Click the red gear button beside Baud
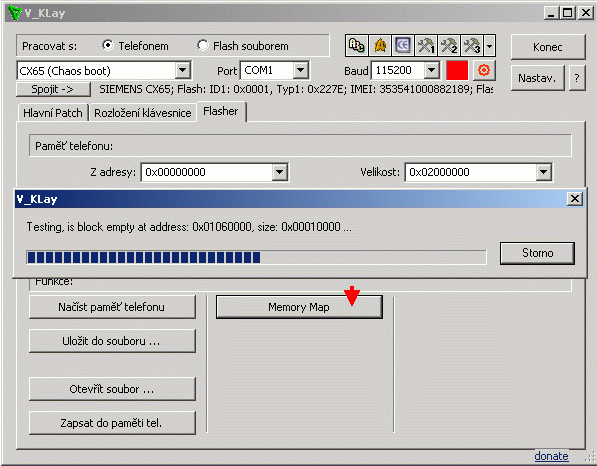The image size is (597, 466). click(484, 70)
